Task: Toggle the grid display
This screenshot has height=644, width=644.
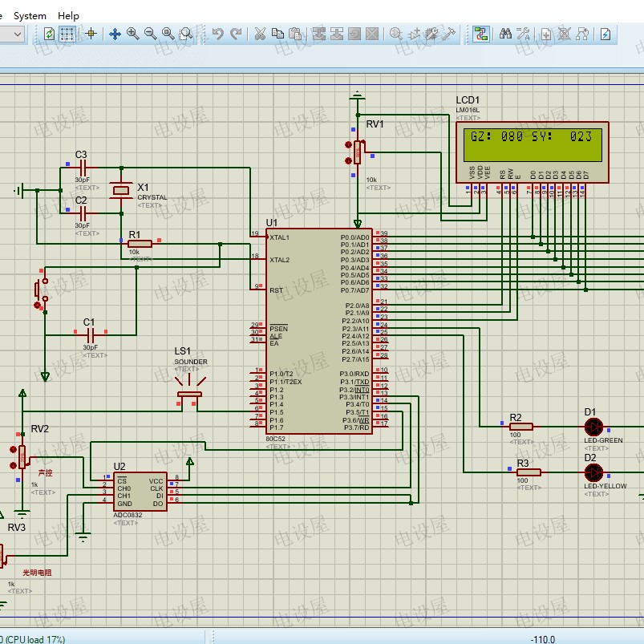Action: pyautogui.click(x=67, y=34)
